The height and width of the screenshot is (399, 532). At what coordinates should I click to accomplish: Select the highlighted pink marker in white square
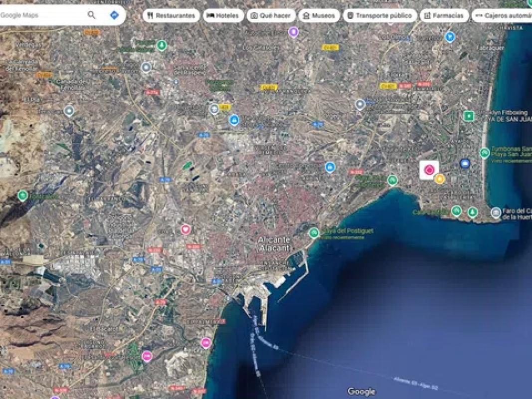429,170
